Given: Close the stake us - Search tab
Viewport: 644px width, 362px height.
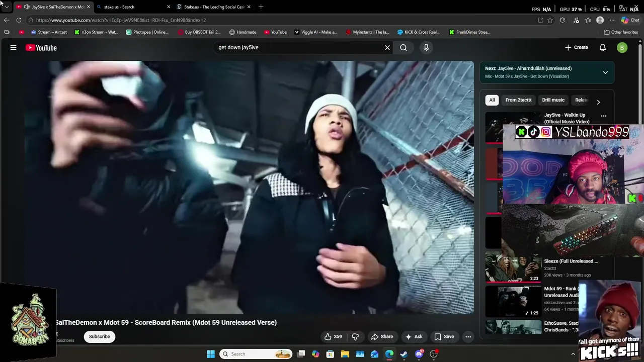Looking at the screenshot, I should [x=169, y=7].
